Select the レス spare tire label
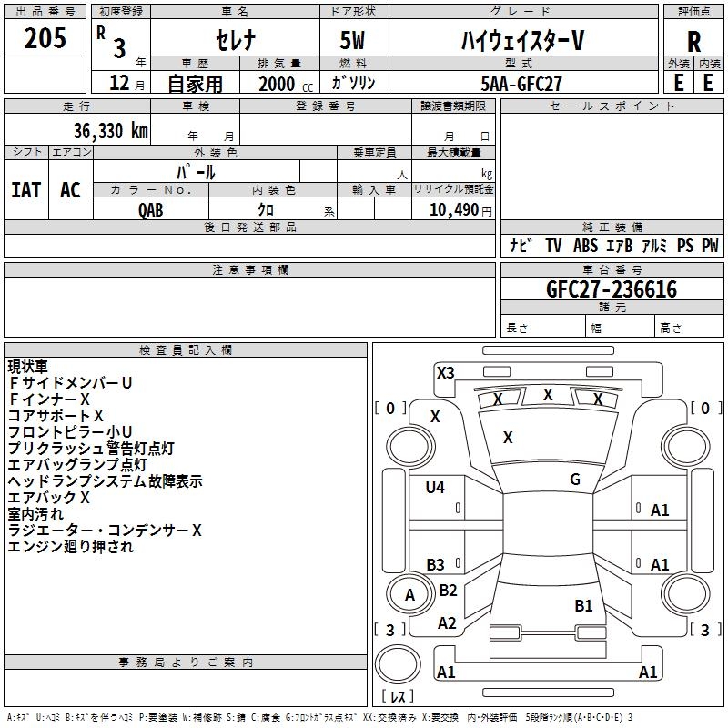 pos(398,696)
